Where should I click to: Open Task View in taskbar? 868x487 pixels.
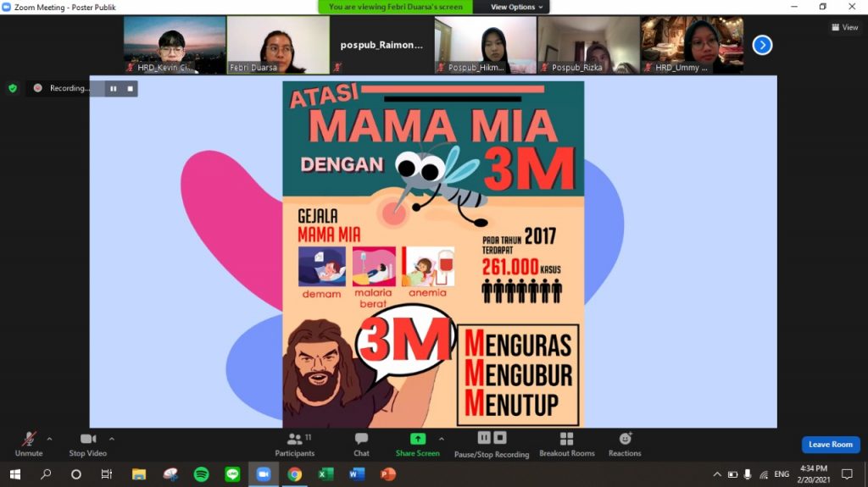coord(107,474)
